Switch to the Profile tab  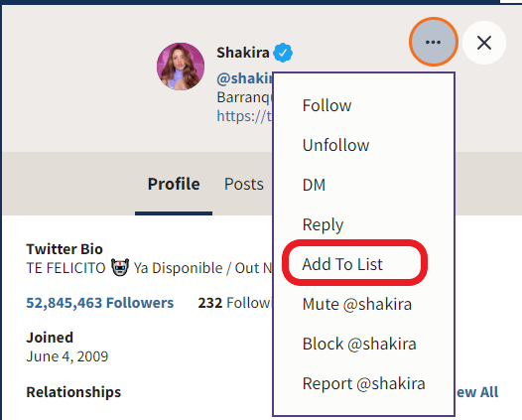(174, 184)
